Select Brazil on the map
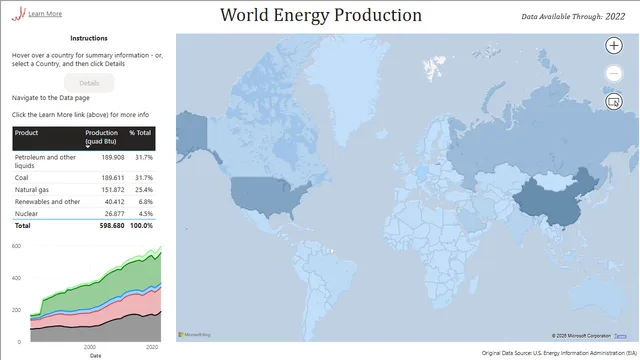Viewport: 640px width, 360px height. click(x=335, y=278)
